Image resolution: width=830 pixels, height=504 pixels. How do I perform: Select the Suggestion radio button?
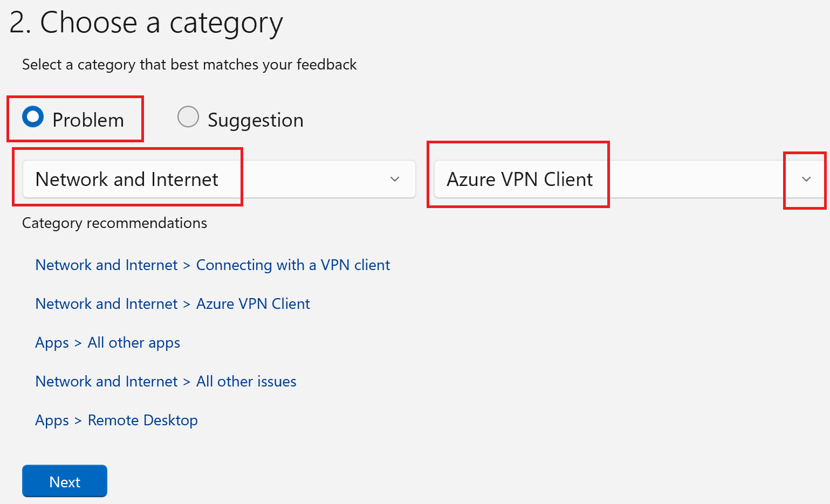pyautogui.click(x=188, y=116)
